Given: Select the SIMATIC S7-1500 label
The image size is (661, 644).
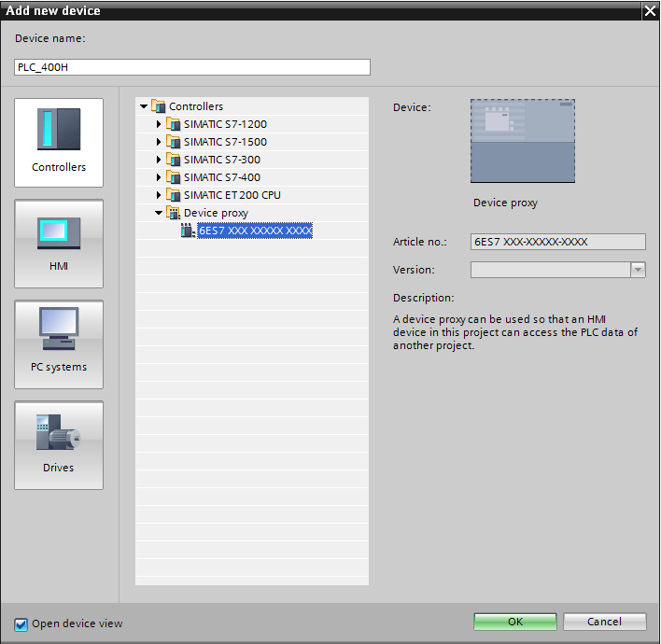Looking at the screenshot, I should (225, 142).
